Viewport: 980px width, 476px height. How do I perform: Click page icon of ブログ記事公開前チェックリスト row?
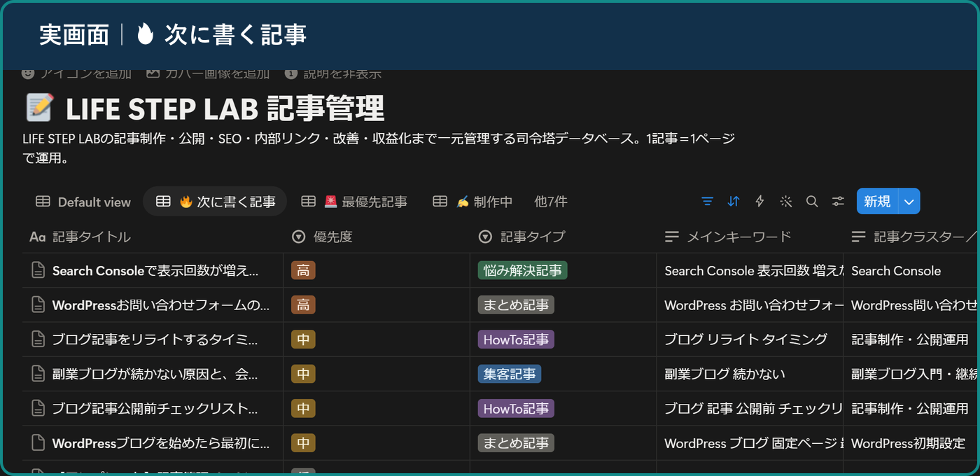[x=38, y=409]
